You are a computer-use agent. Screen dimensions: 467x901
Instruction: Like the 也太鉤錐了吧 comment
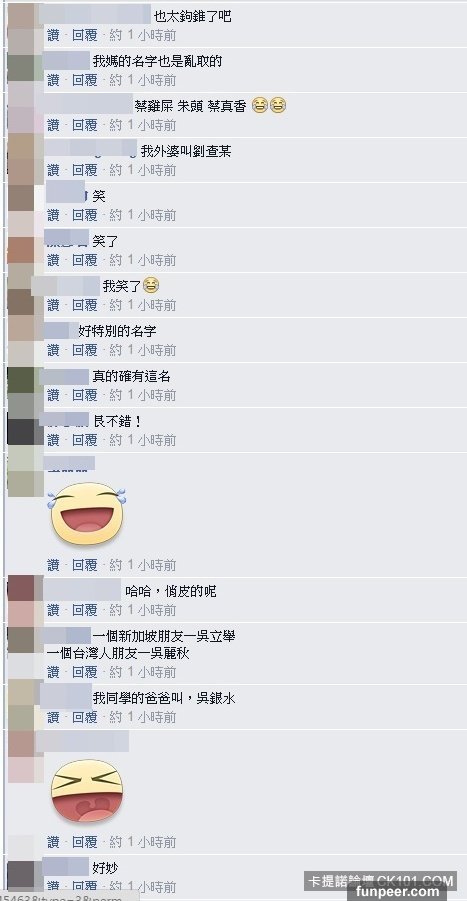click(x=53, y=35)
